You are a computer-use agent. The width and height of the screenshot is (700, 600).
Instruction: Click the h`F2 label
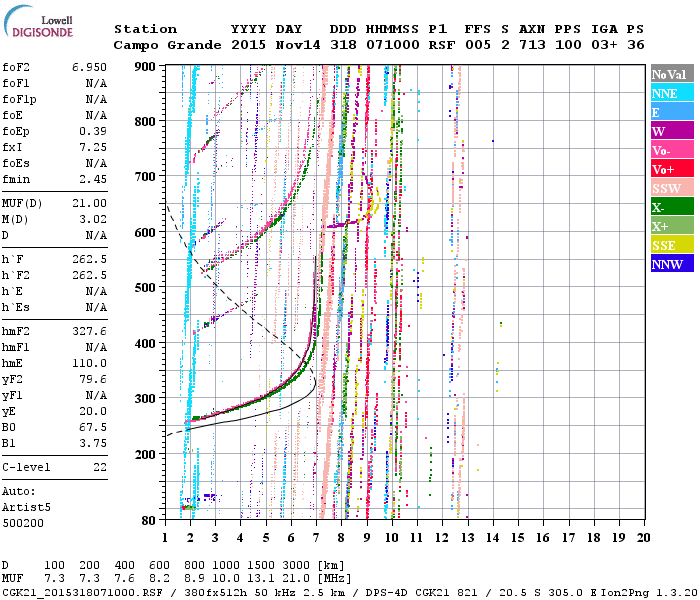point(16,275)
